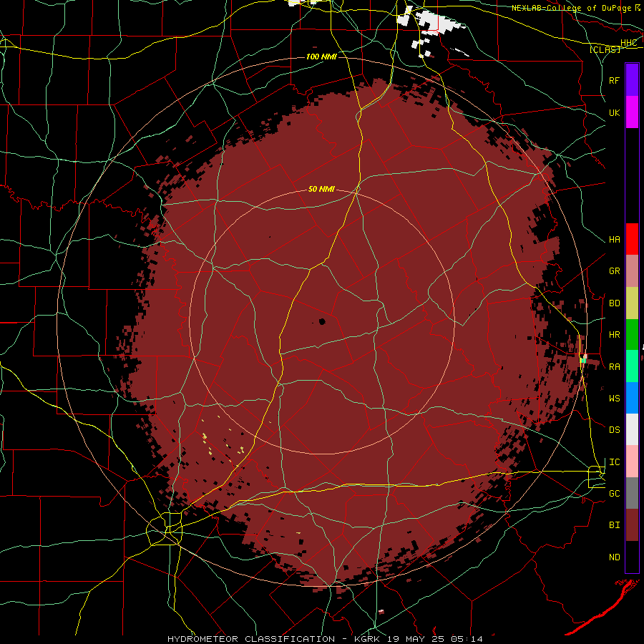This screenshot has width=644, height=644.
Task: Click the ND legend label
Action: pos(614,557)
